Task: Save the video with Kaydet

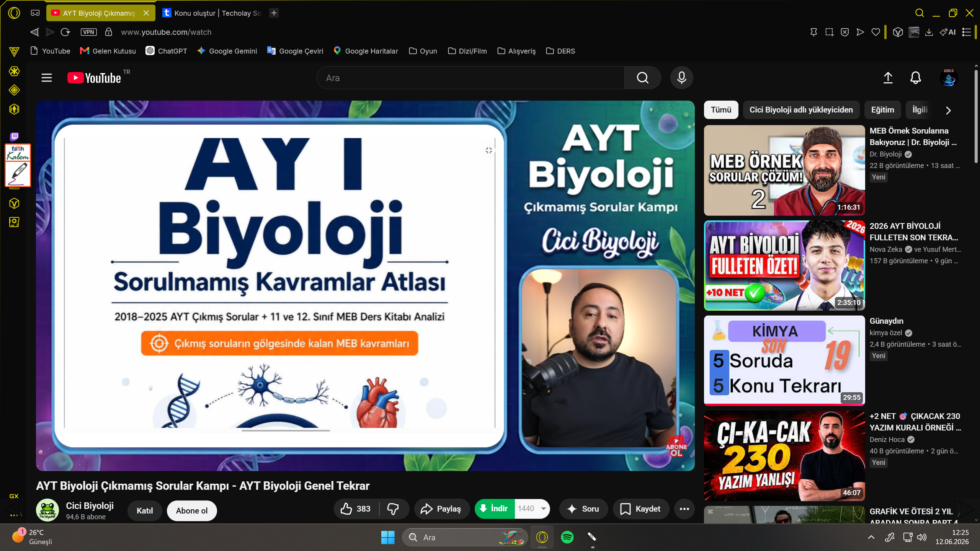Action: (x=640, y=509)
